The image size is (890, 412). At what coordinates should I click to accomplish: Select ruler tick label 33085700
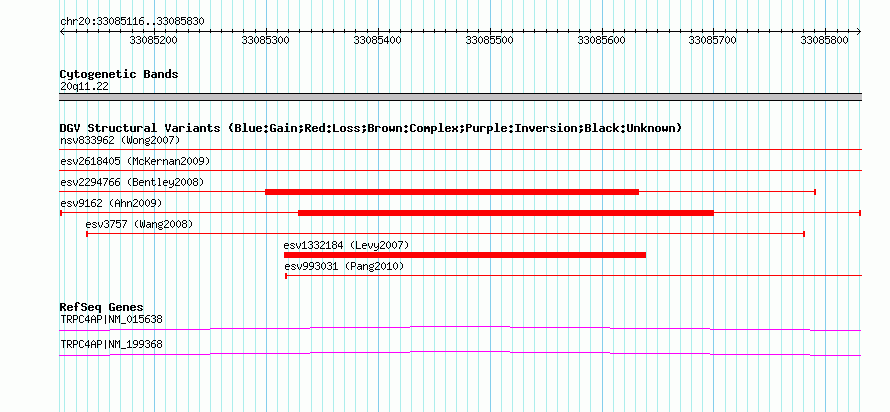[712, 40]
